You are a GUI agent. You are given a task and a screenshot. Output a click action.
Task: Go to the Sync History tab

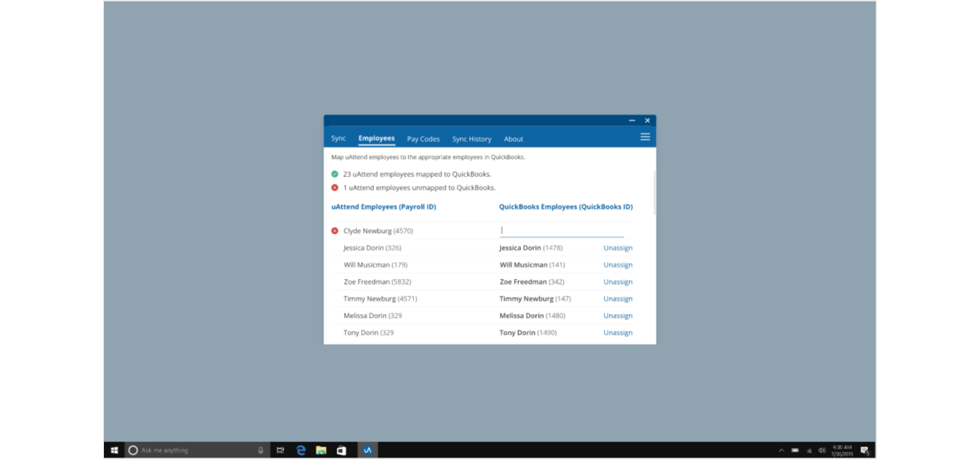pos(471,139)
